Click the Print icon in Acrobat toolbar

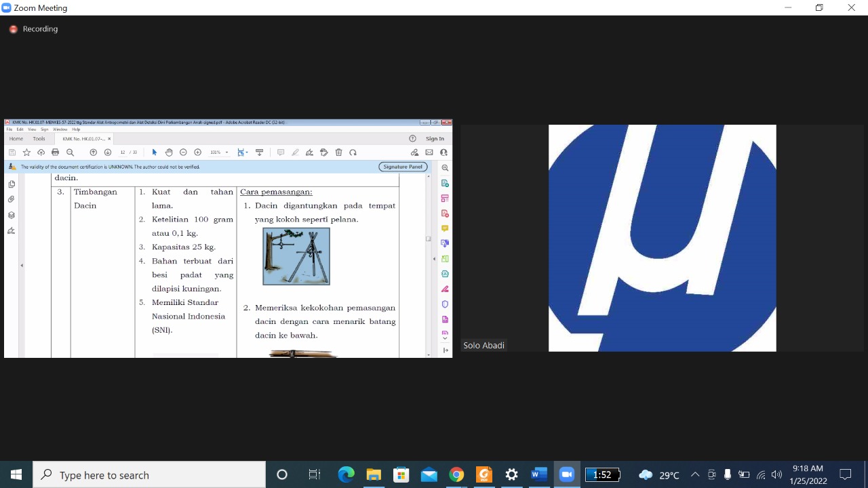click(x=56, y=152)
